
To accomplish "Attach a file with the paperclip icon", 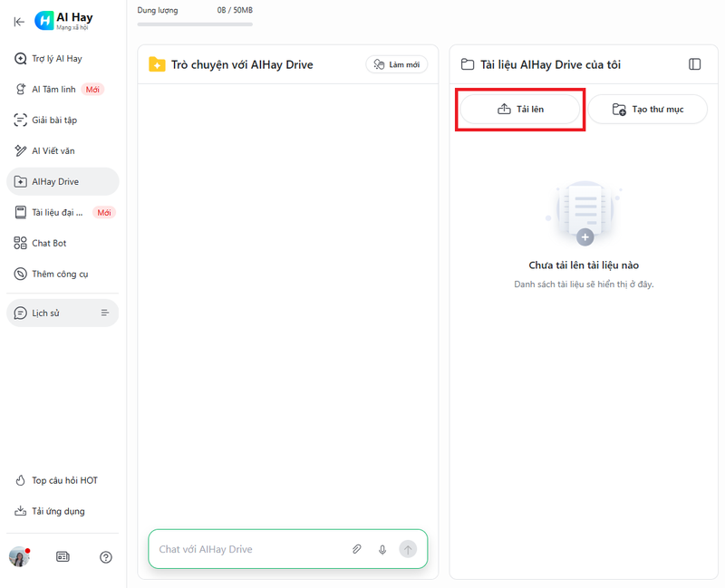I will tap(356, 549).
